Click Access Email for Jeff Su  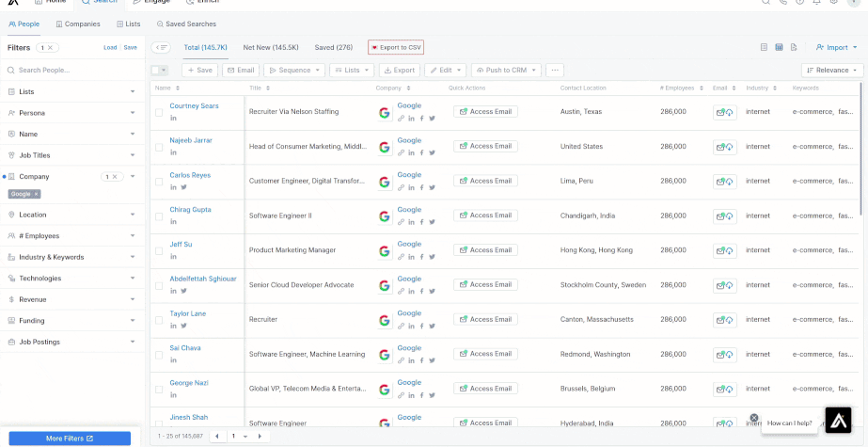point(485,249)
